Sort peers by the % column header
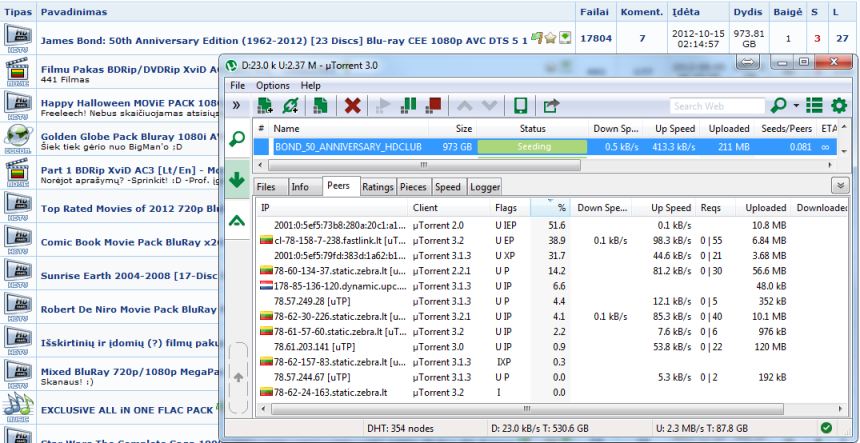The width and height of the screenshot is (860, 443). tap(550, 208)
